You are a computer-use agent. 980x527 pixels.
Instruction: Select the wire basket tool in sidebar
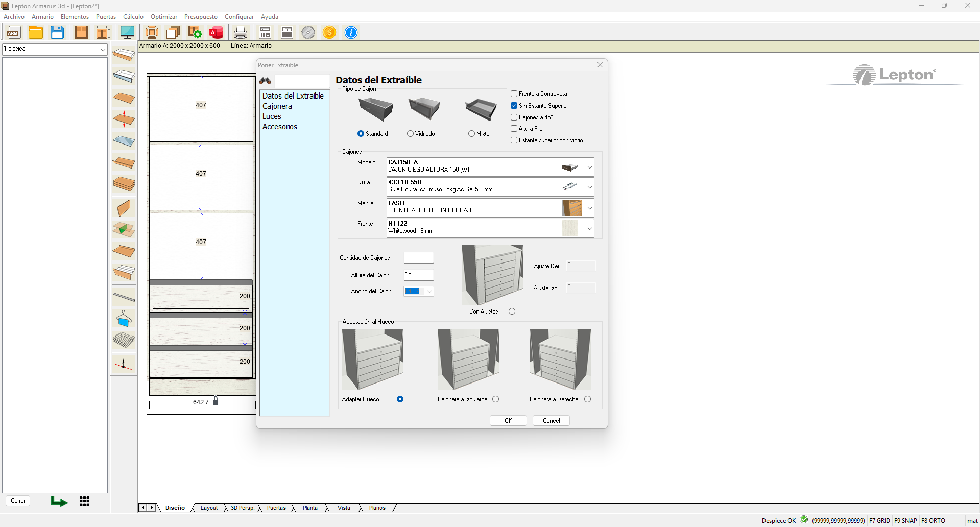click(124, 340)
